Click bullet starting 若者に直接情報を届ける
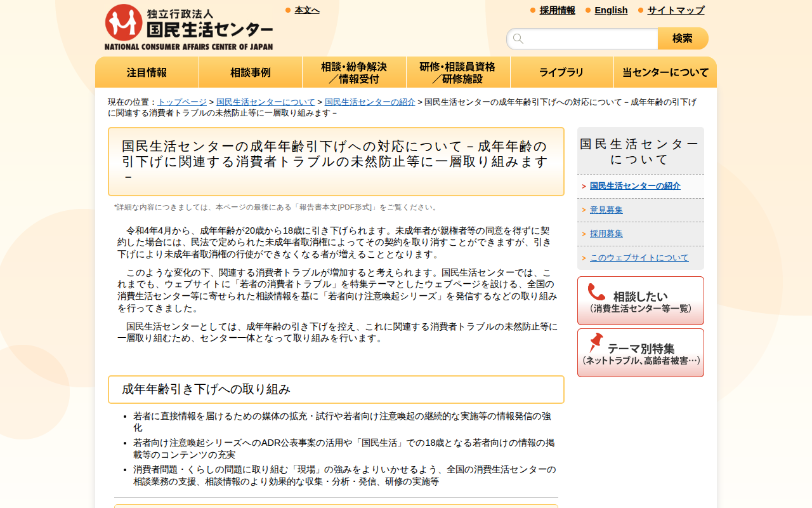This screenshot has width=812, height=508. coord(343,422)
